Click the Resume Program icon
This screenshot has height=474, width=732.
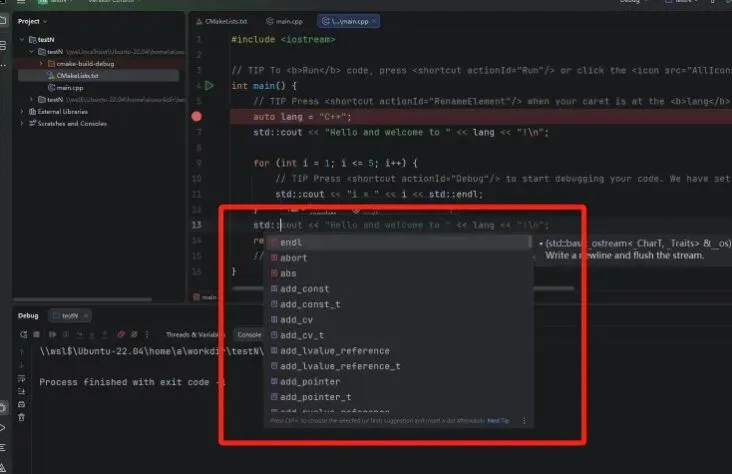(52, 334)
